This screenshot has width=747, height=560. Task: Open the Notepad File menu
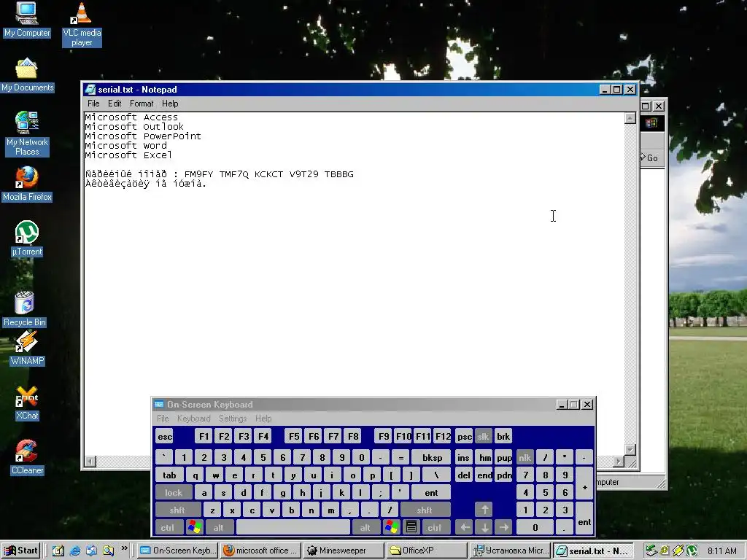click(x=93, y=104)
